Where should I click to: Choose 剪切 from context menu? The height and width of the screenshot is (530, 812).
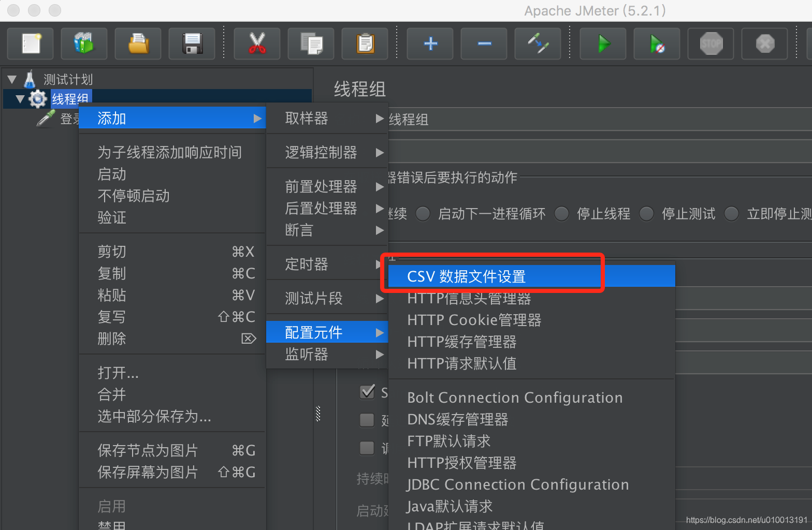[x=172, y=252]
